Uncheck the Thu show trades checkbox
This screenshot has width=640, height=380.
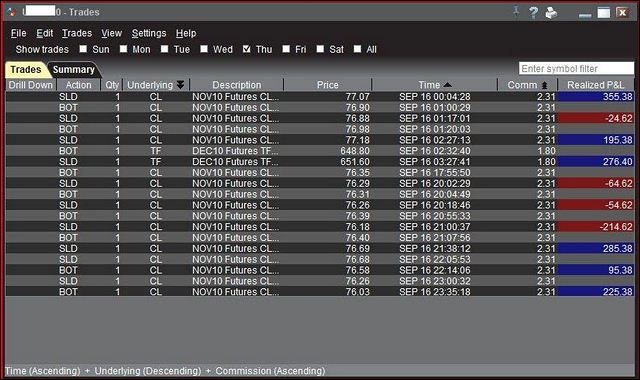click(x=247, y=49)
